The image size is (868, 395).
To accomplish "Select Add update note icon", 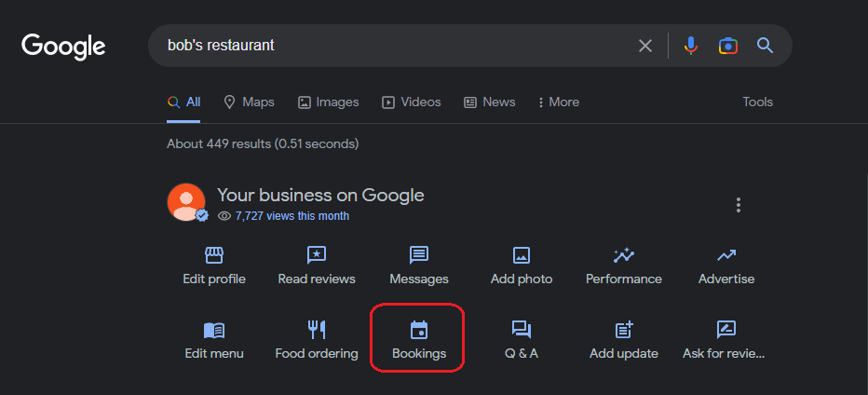I will coord(624,330).
